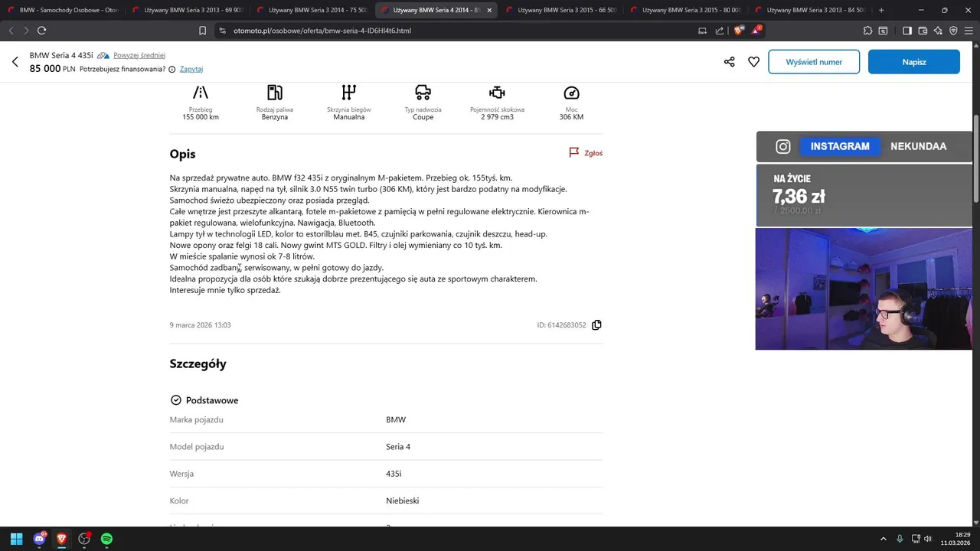This screenshot has height=551, width=980.
Task: Open Discord from the taskbar
Action: click(x=39, y=539)
